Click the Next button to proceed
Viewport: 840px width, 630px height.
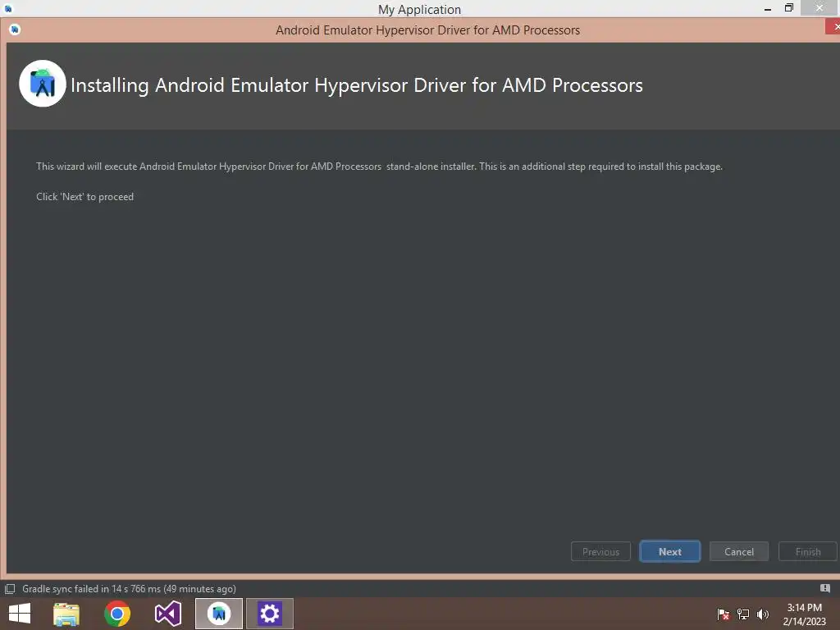pyautogui.click(x=669, y=551)
